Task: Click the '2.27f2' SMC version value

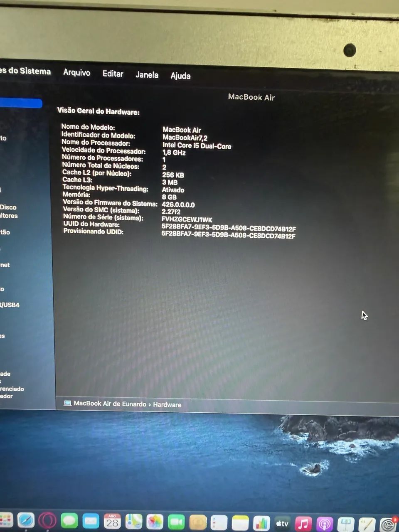Action: click(171, 212)
